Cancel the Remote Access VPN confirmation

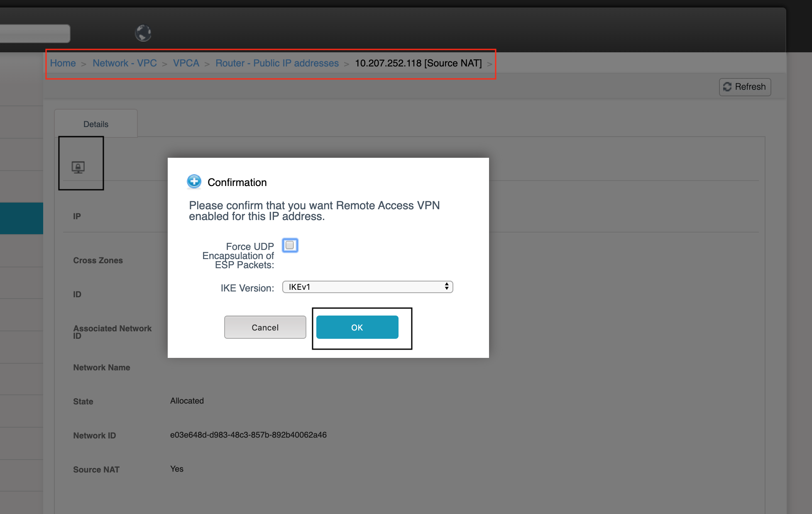(x=265, y=327)
